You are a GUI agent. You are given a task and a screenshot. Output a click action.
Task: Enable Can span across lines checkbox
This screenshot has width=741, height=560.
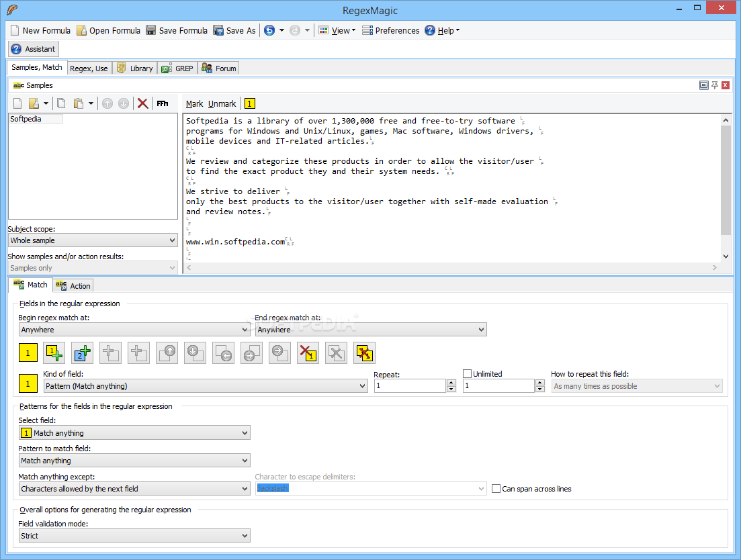[x=496, y=489]
